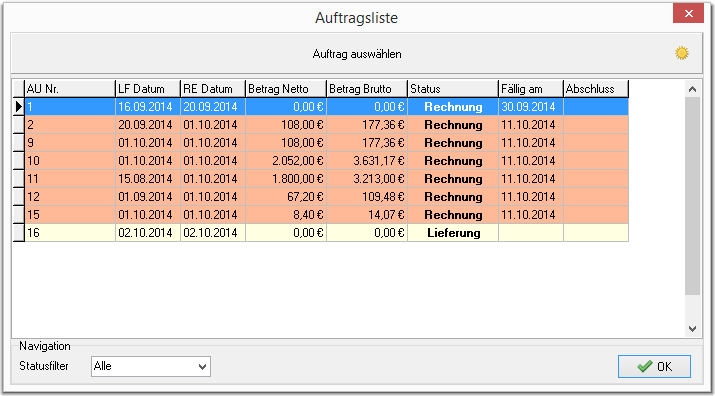Click net amount 8,40 € cell
The width and height of the screenshot is (715, 396).
point(286,215)
